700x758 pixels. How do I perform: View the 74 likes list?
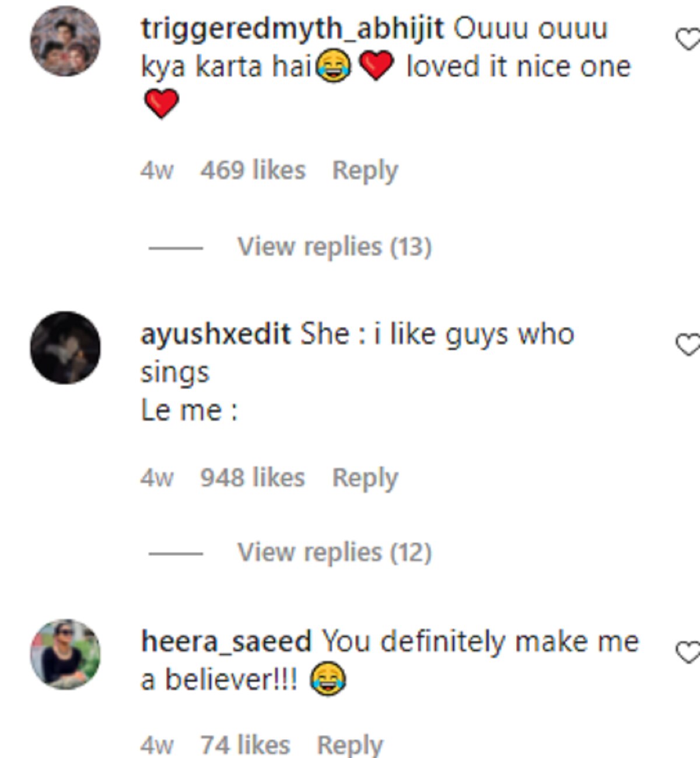(x=245, y=745)
